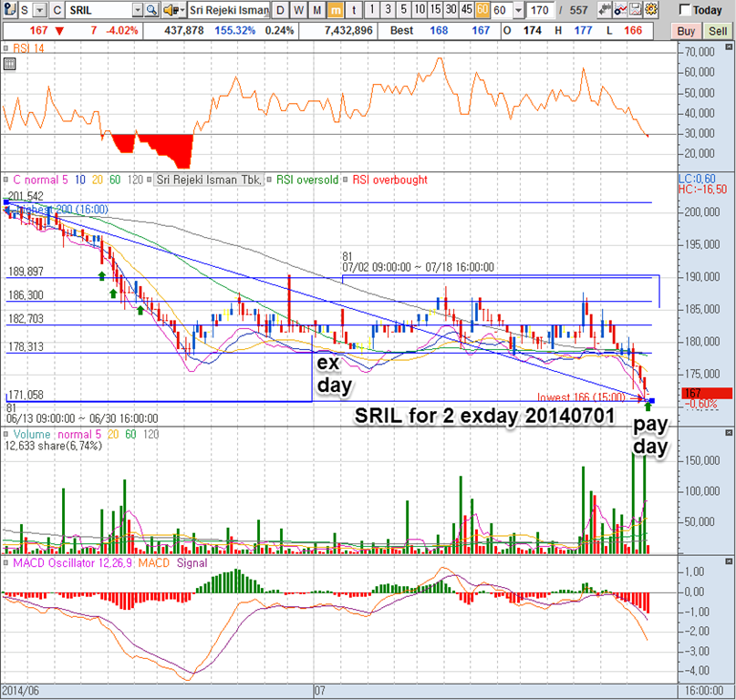
Task: Click the current price tag 167
Action: coord(707,393)
